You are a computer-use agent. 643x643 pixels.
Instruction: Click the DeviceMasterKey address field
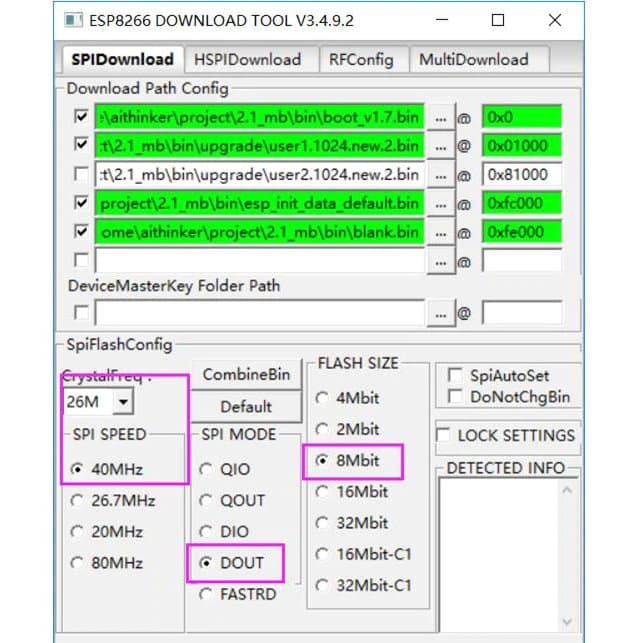click(522, 313)
